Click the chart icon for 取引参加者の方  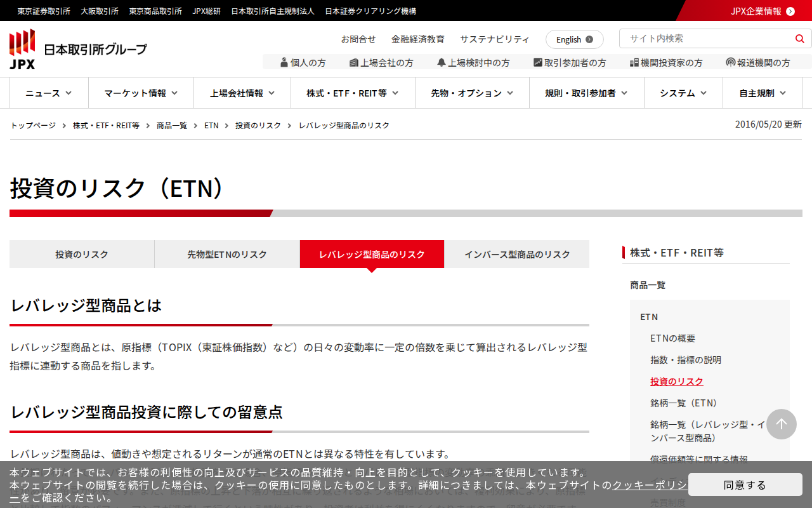(x=538, y=62)
